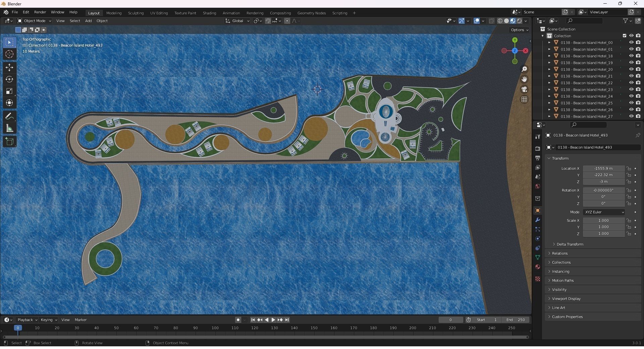Click the outliner search field

584,21
